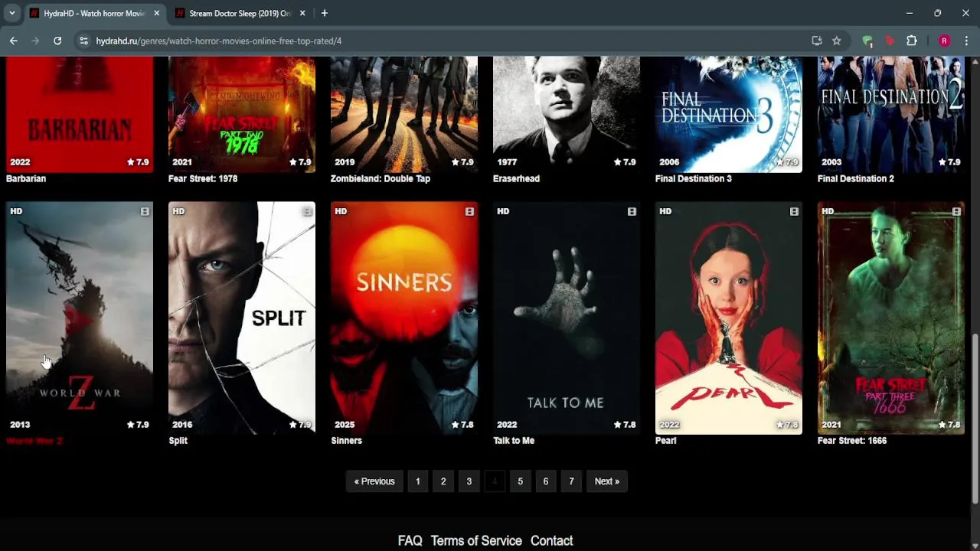Click the Barbarian title link

(x=26, y=178)
